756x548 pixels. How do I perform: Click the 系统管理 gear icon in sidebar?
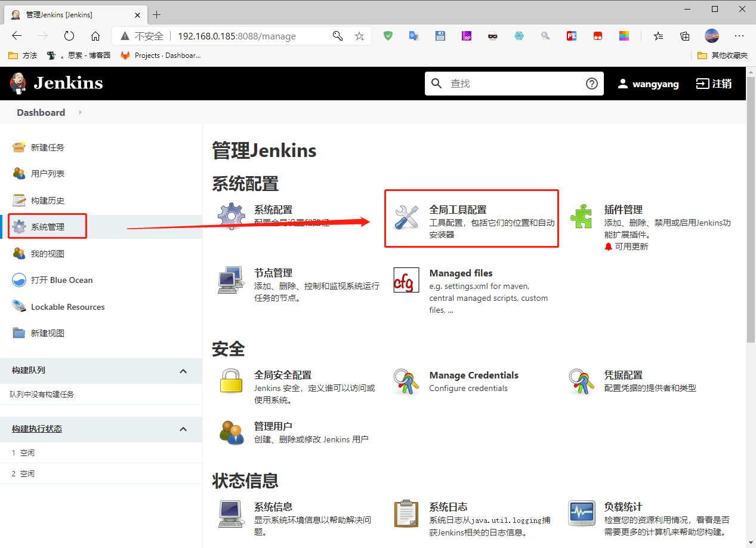tap(19, 227)
